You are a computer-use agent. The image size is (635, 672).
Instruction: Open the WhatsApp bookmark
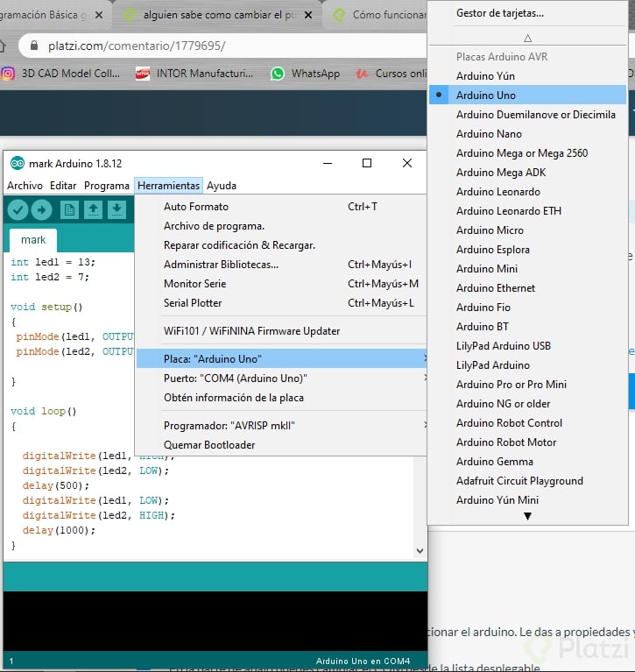pos(305,74)
